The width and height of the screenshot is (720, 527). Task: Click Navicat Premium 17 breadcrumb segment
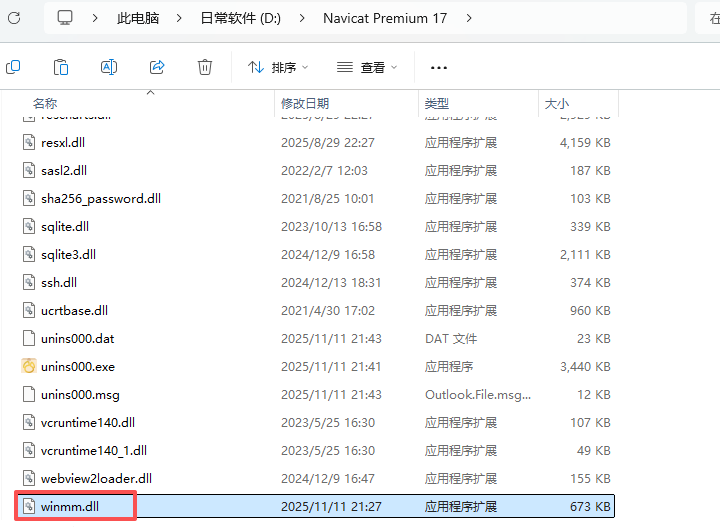385,18
